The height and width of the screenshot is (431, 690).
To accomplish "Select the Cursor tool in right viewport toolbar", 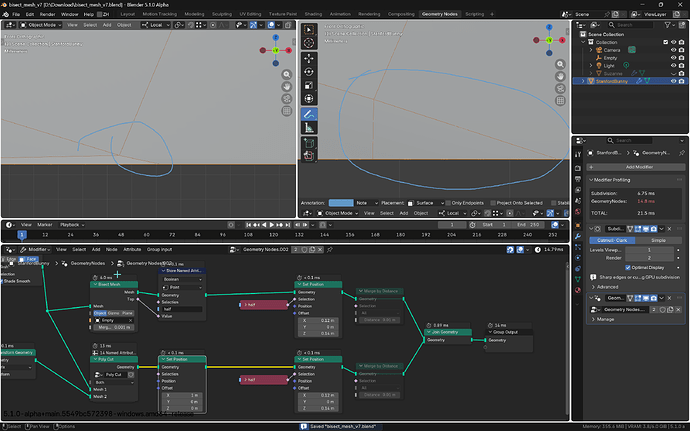I will 309,43.
